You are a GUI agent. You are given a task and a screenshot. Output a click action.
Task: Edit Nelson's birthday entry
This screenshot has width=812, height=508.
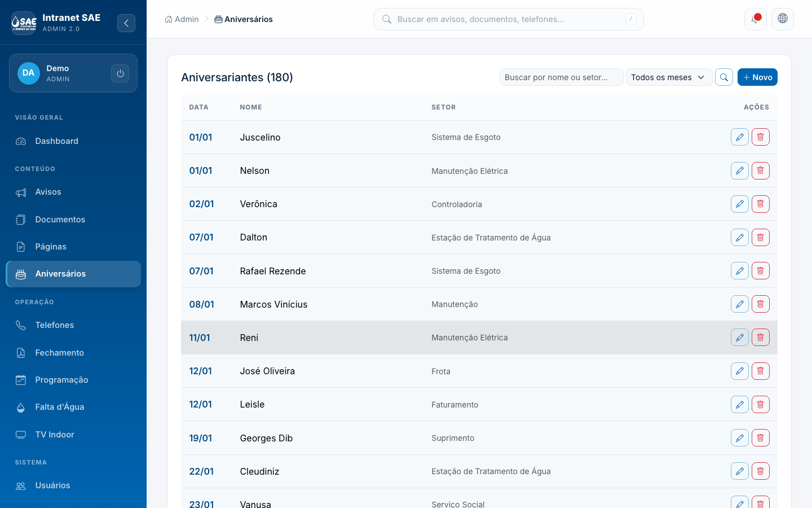click(x=740, y=170)
